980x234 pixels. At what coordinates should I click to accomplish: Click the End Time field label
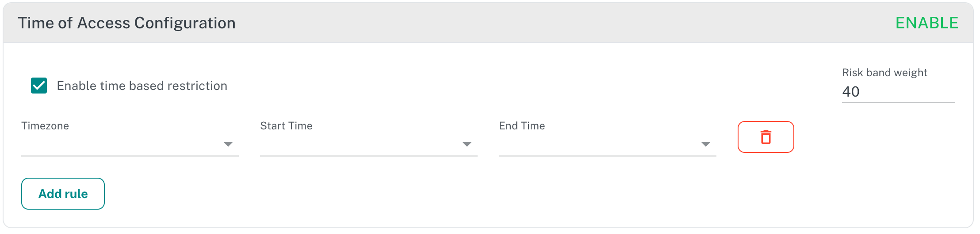coord(522,126)
